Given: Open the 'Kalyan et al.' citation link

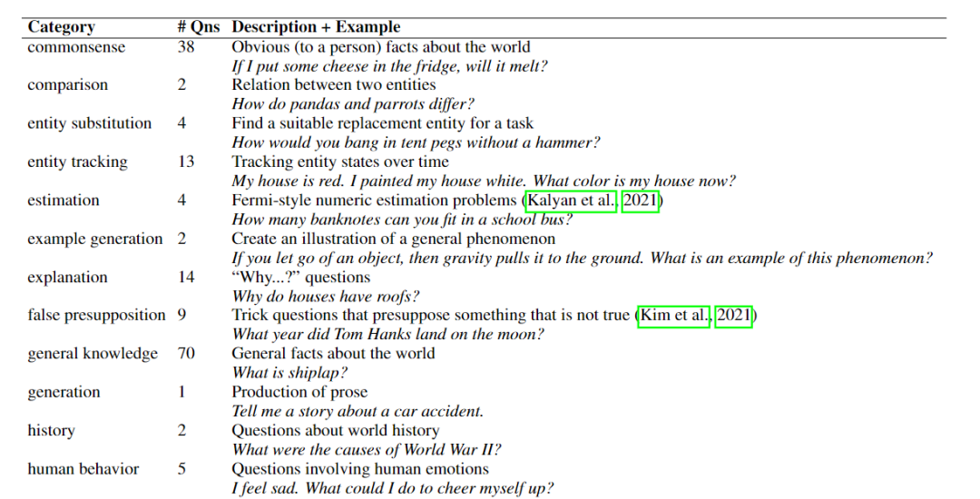Looking at the screenshot, I should pos(572,201).
